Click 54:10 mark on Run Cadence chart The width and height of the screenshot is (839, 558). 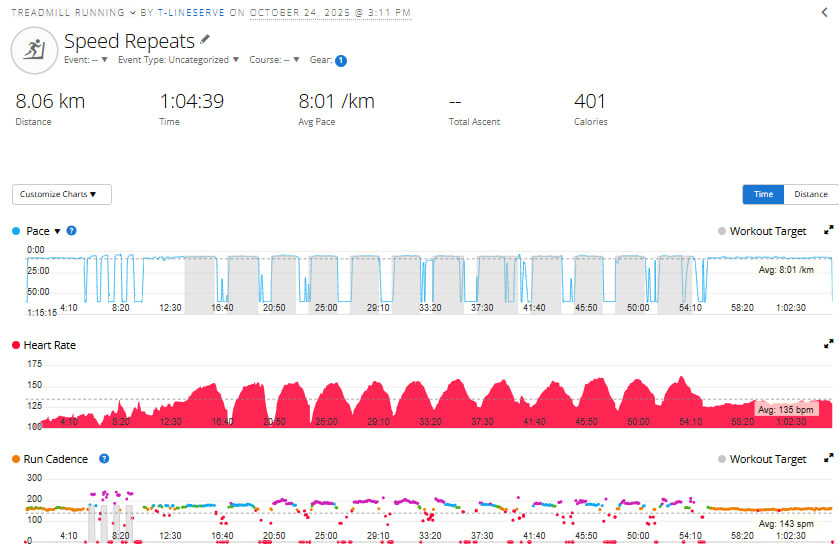tap(690, 536)
